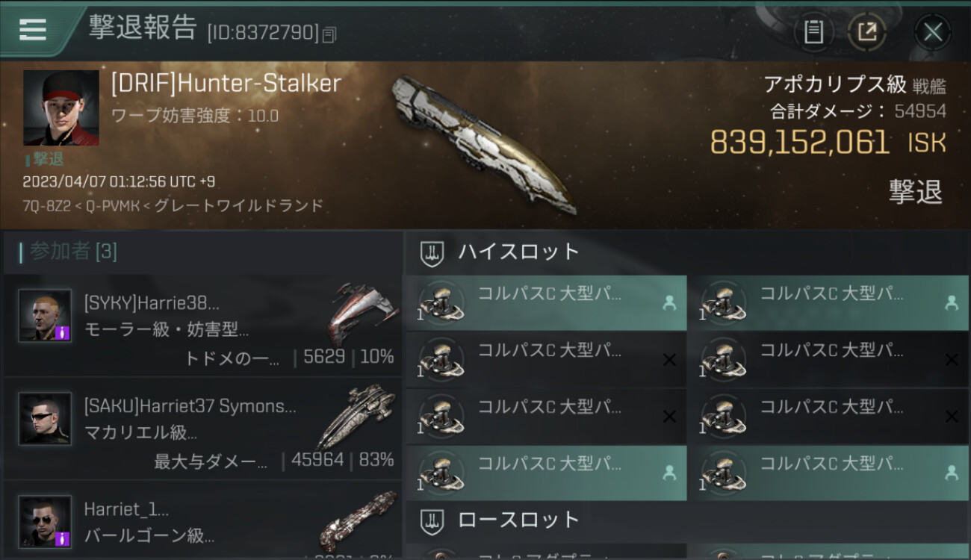
Task: Select the バールゴーン級 ship icon
Action: 359,522
